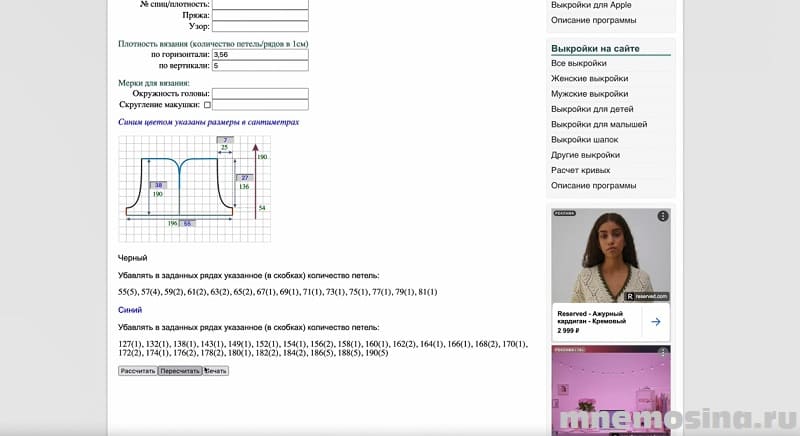This screenshot has height=436, width=800.
Task: Edit the value 38 box in the diagram
Action: pos(159,185)
